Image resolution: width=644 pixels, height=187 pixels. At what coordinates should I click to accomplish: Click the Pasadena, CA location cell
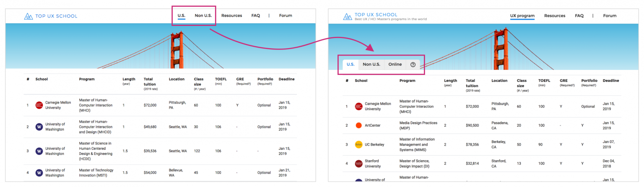(x=500, y=126)
